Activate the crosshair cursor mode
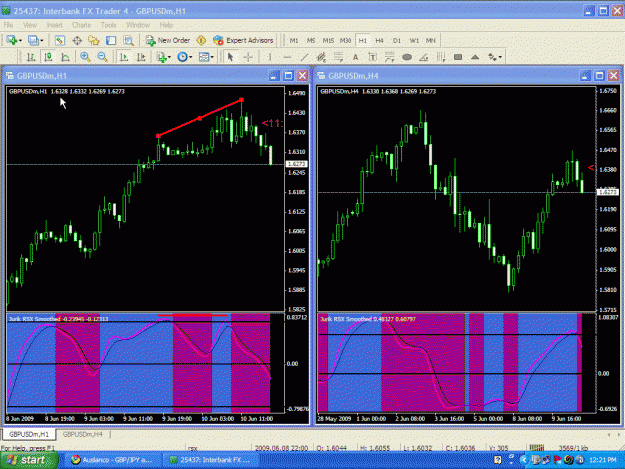Screen dimensions: 625x469 pos(248,57)
